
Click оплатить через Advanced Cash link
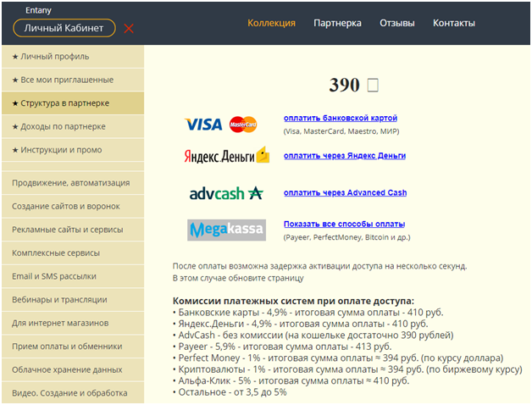[345, 193]
